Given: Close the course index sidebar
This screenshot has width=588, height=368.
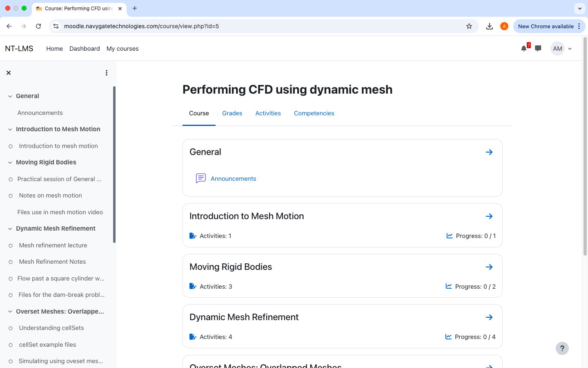Looking at the screenshot, I should [9, 73].
